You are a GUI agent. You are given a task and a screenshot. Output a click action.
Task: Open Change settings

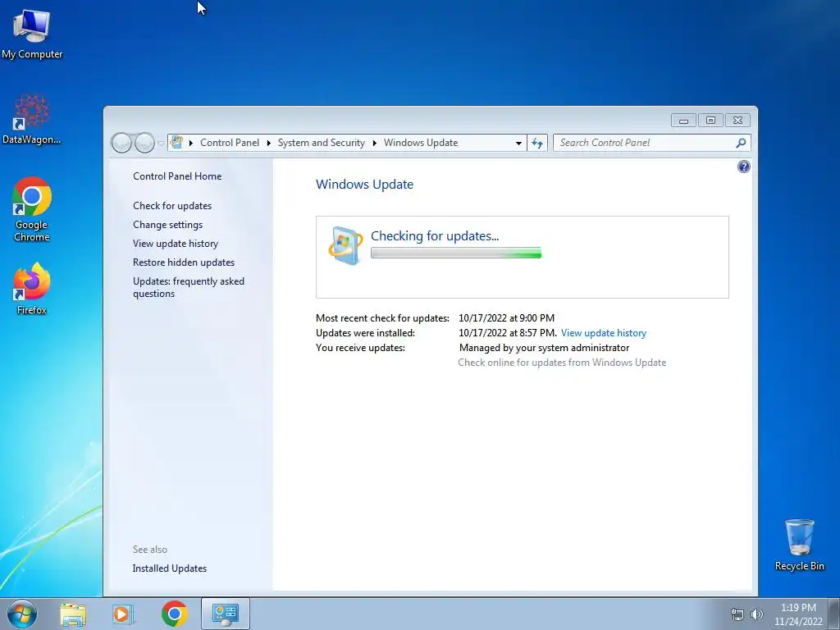coord(167,225)
